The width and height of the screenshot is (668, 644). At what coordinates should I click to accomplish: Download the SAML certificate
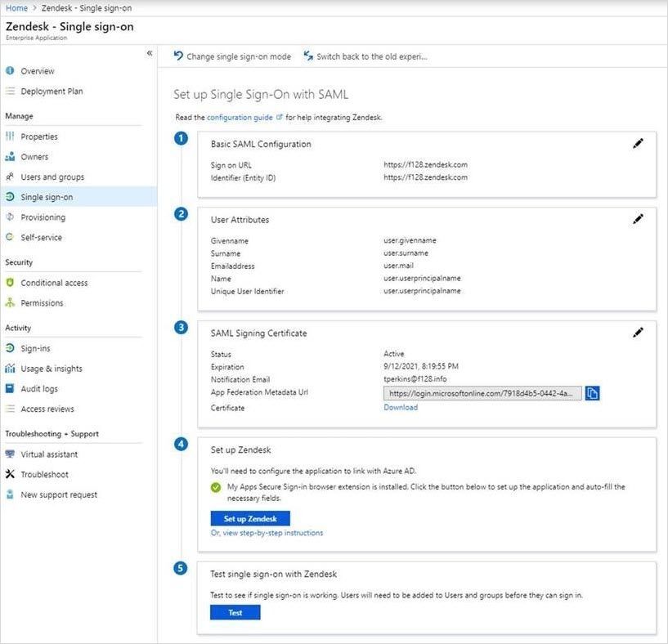tap(401, 407)
